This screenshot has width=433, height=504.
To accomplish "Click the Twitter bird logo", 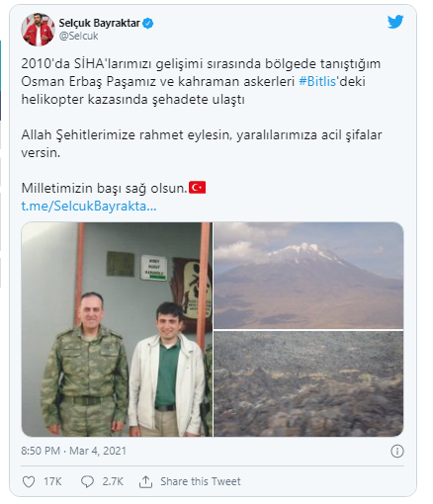I will point(395,22).
